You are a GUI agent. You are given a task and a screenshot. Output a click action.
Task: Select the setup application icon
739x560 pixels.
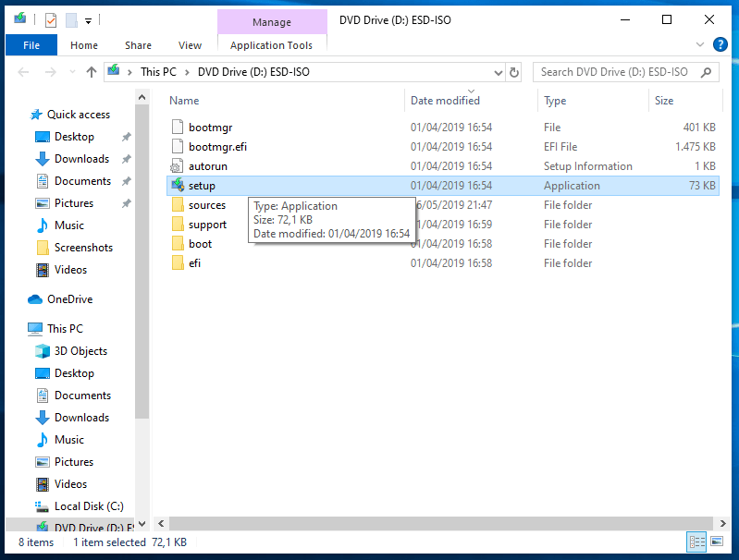click(178, 185)
